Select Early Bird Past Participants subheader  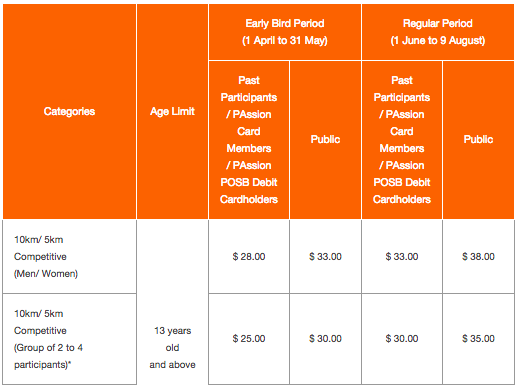click(249, 140)
